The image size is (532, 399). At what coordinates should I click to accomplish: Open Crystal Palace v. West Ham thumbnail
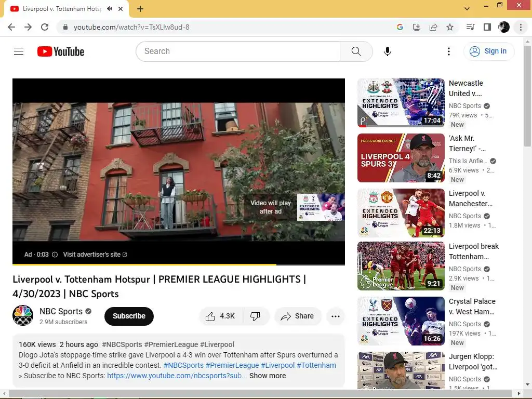coord(401,321)
